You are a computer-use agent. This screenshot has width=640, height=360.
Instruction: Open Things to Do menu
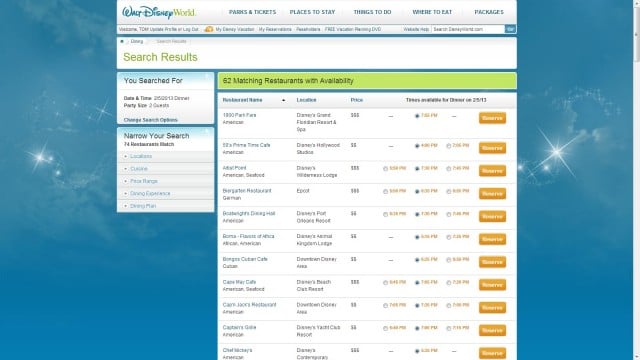[x=372, y=12]
